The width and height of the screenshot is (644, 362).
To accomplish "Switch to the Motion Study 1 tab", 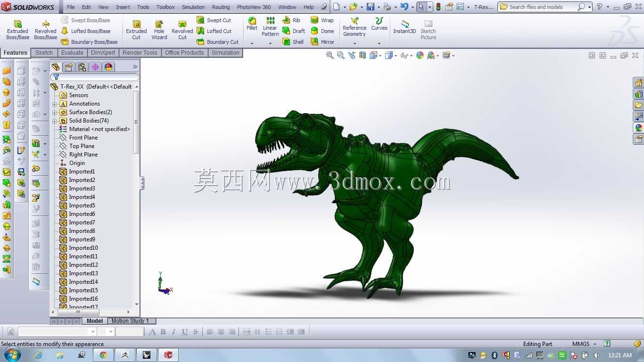I will (130, 321).
